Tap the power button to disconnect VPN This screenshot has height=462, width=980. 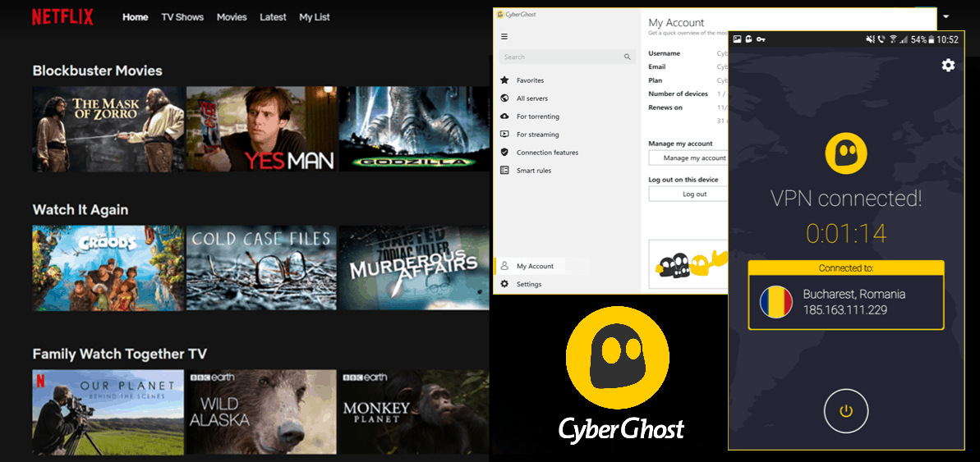click(845, 411)
